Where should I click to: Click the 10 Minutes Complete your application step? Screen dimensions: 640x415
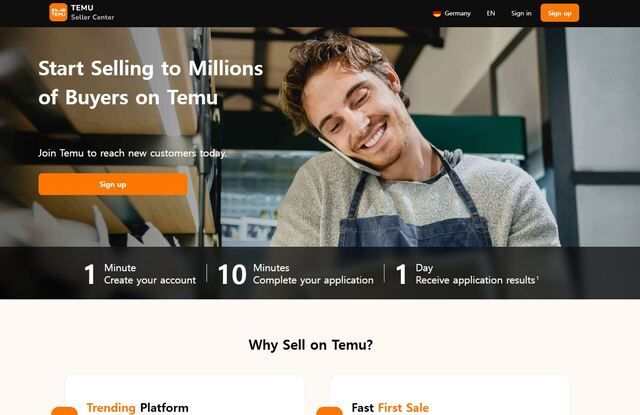296,274
